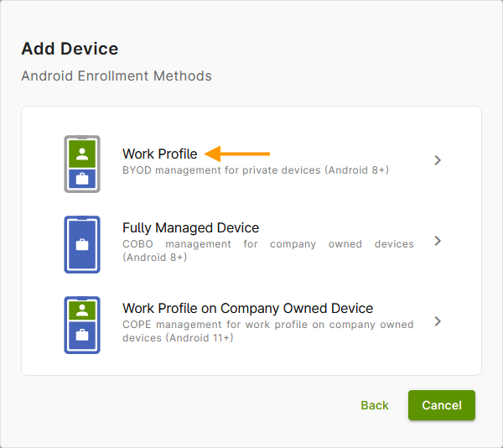Go back using the Back link
503x448 pixels.
[x=375, y=405]
